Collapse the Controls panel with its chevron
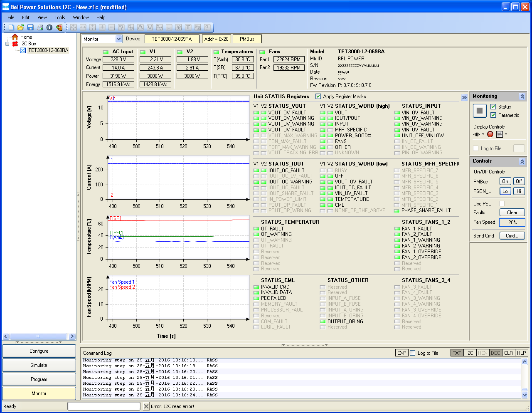Image resolution: width=532 pixels, height=413 pixels. (x=522, y=161)
